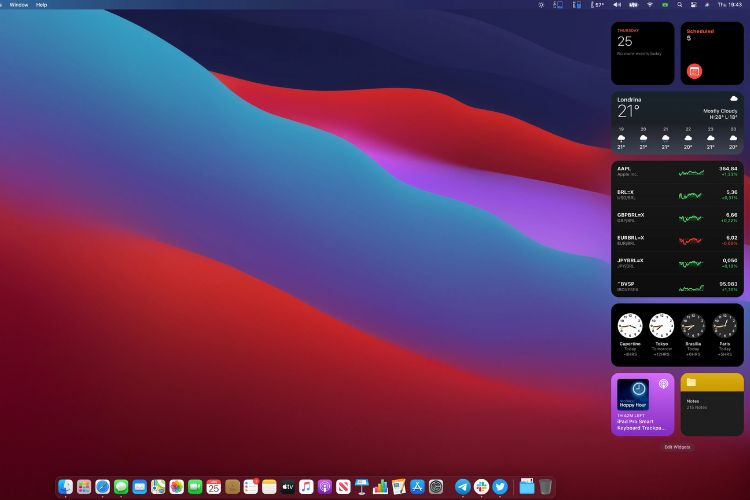Open the Downloads folder in Dock
The width and height of the screenshot is (750, 500).
527,487
